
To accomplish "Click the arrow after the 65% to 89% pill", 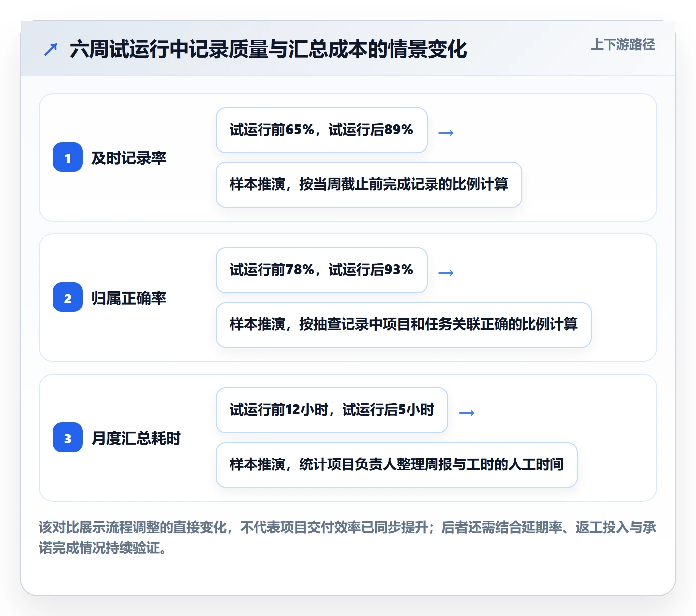I will pos(446,133).
